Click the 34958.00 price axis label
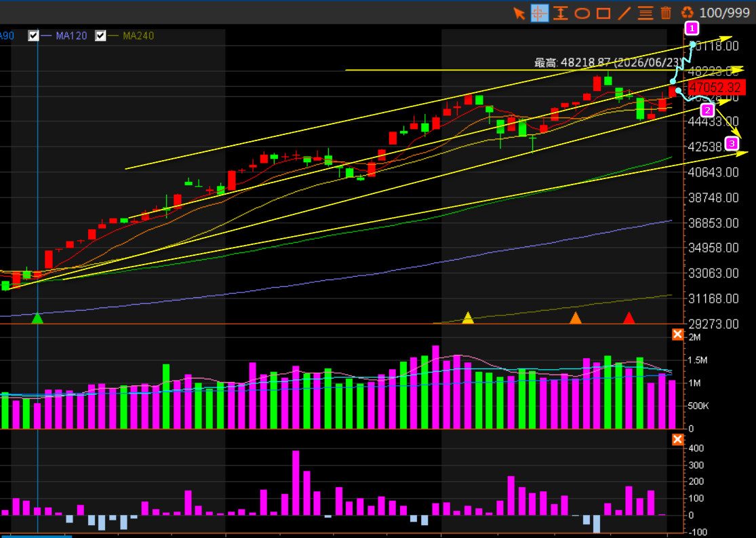The height and width of the screenshot is (538, 756). point(713,248)
